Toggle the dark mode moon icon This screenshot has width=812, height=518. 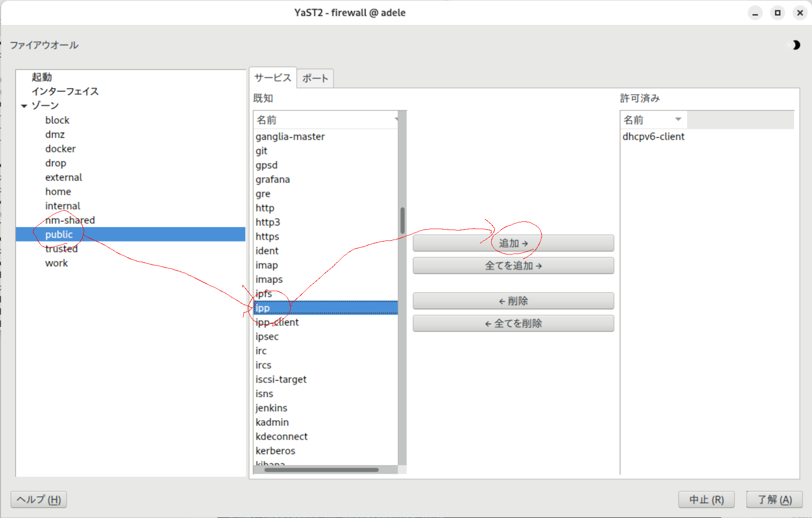click(796, 45)
